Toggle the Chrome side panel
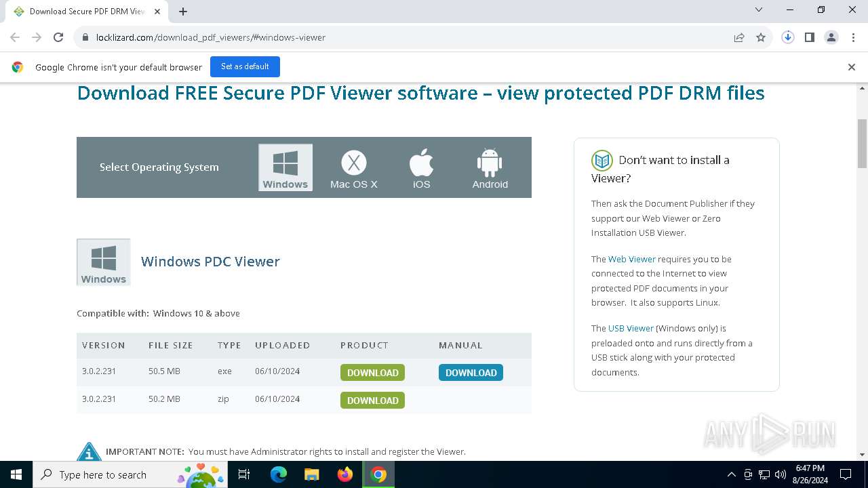This screenshot has width=868, height=488. point(810,37)
